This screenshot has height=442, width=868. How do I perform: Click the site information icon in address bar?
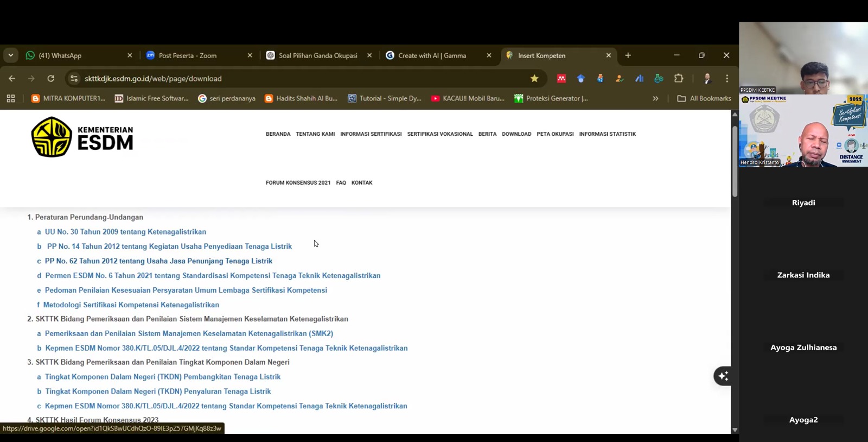pyautogui.click(x=74, y=78)
